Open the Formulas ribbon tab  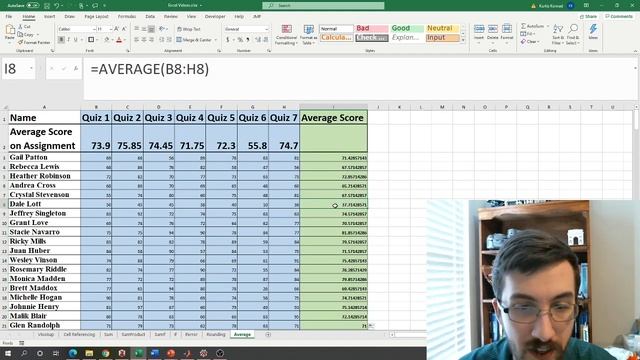point(127,17)
